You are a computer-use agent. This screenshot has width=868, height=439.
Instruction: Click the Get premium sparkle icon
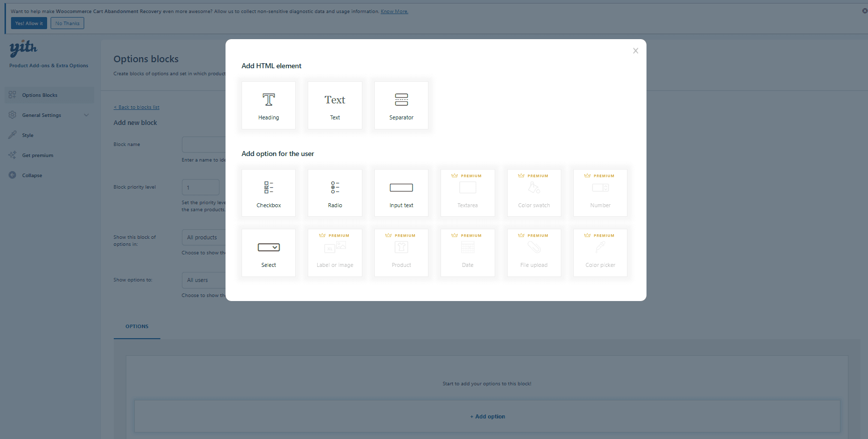(13, 155)
